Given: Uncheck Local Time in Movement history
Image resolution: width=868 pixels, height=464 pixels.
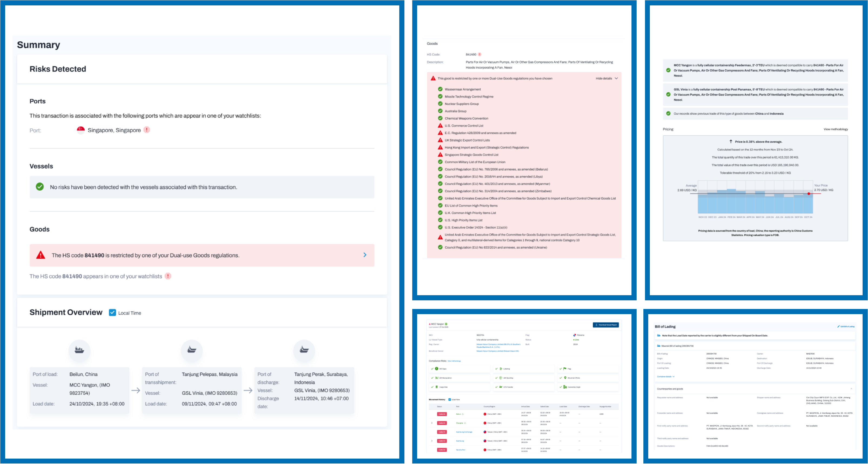Looking at the screenshot, I should [x=450, y=400].
